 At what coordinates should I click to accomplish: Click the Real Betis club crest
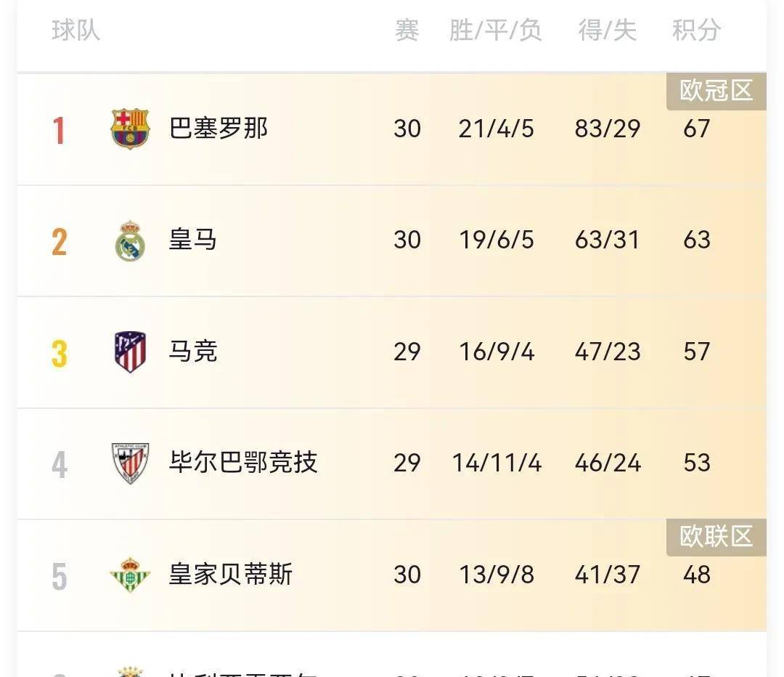coord(129,575)
